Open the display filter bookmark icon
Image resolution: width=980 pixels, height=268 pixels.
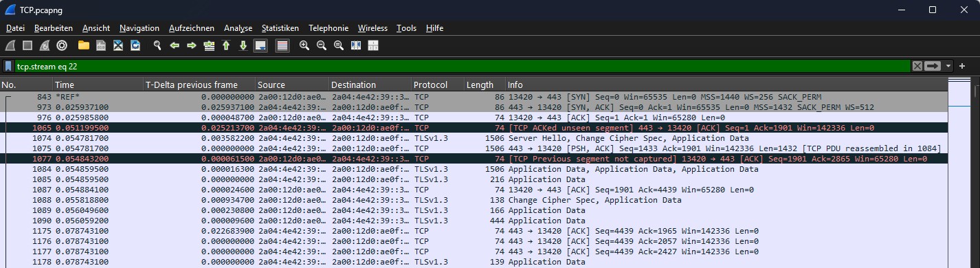8,66
